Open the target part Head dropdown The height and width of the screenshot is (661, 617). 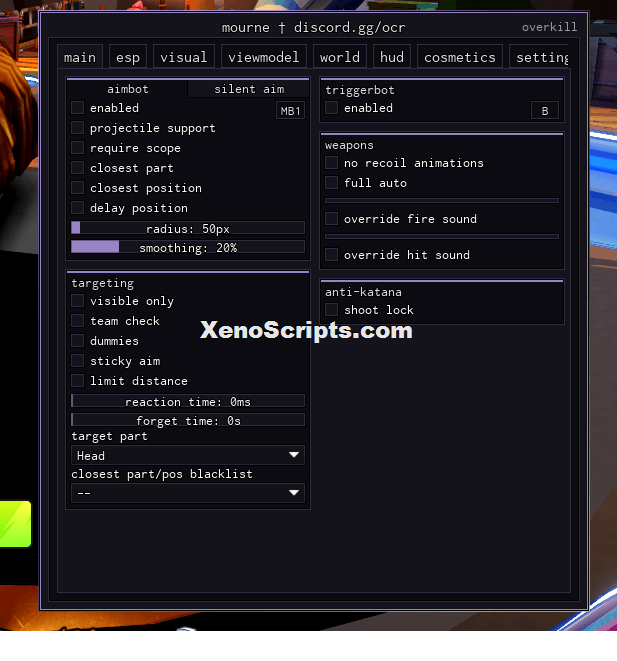[188, 455]
